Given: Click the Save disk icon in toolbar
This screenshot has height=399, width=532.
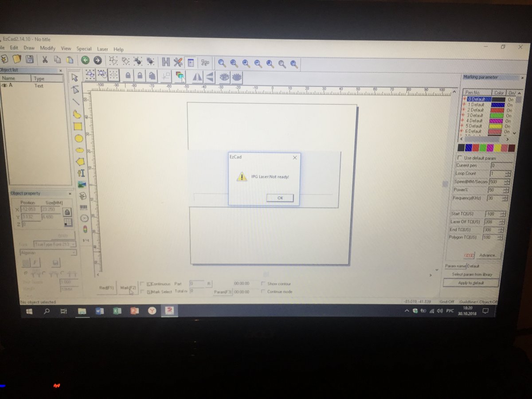Looking at the screenshot, I should pos(30,59).
